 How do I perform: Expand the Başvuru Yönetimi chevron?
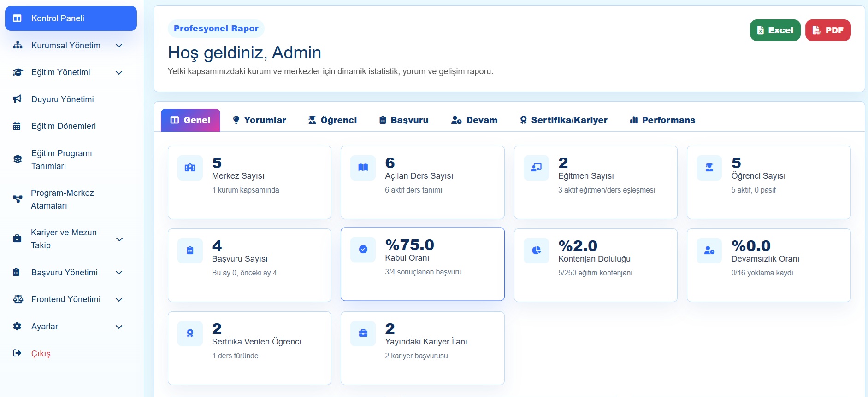[119, 273]
